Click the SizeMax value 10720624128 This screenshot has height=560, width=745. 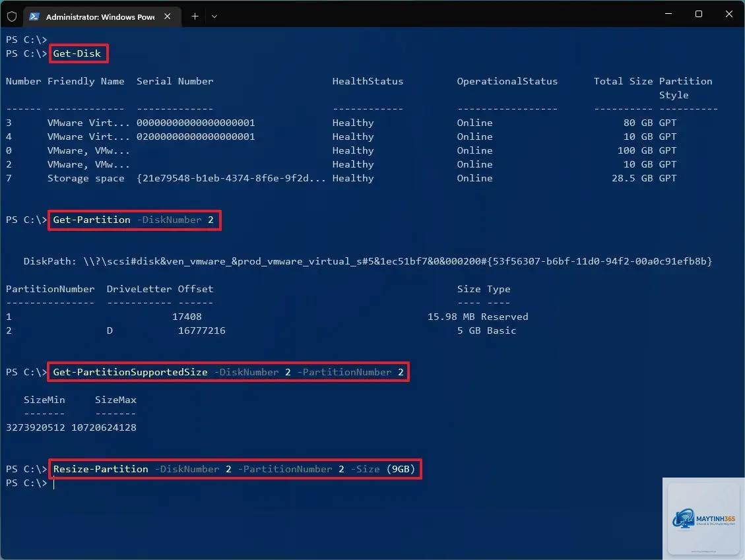[104, 427]
